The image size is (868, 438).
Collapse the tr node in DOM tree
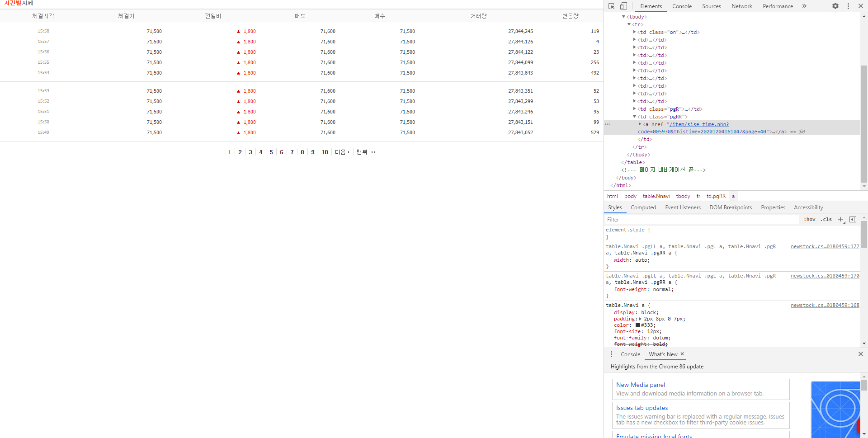point(629,24)
